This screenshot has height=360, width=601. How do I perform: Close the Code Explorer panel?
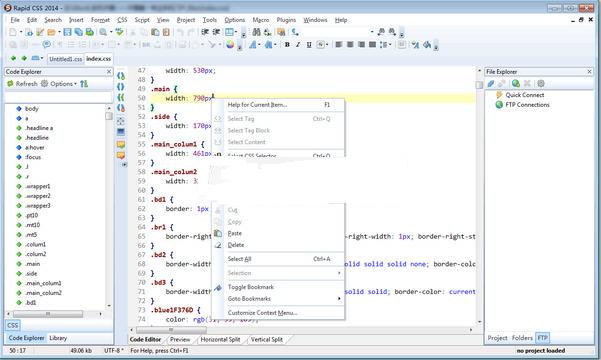tap(109, 72)
